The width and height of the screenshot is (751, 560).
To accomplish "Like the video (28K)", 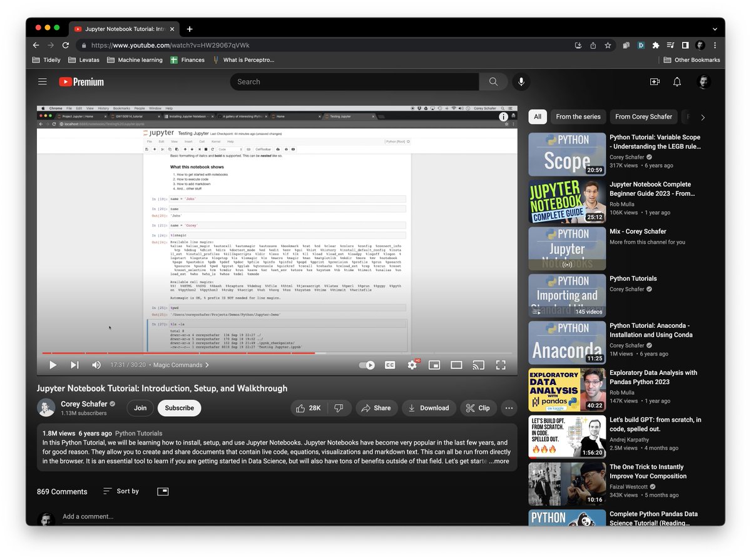I will [x=308, y=408].
